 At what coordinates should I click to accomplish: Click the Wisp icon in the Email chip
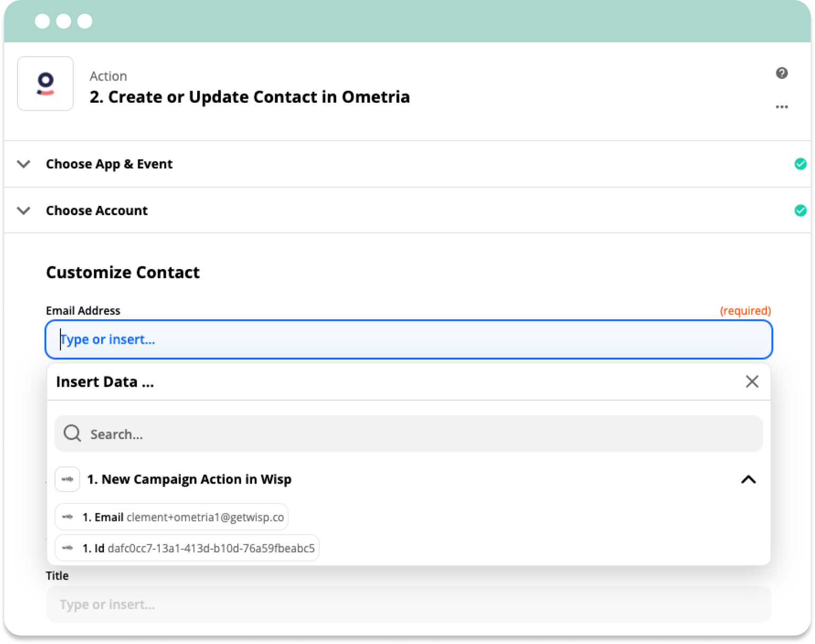[68, 517]
